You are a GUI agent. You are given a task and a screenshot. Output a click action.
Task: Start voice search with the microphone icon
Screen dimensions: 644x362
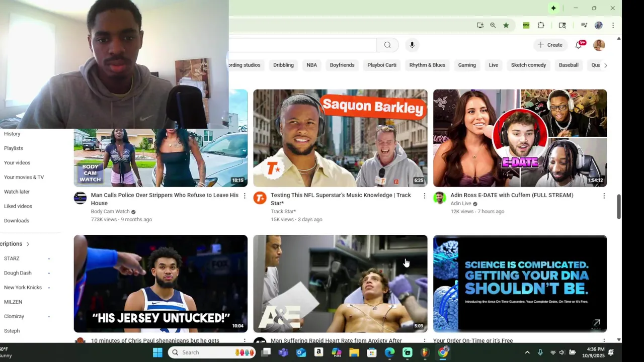[412, 45]
